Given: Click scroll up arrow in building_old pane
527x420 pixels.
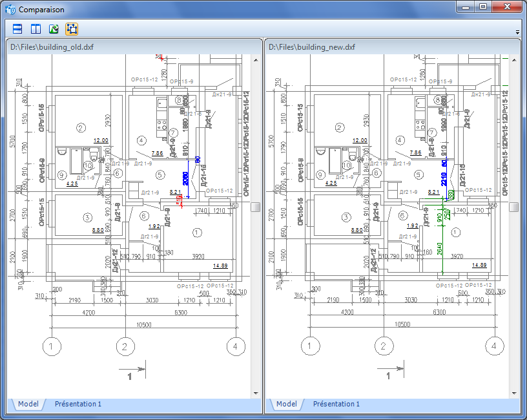Looking at the screenshot, I should [256, 59].
